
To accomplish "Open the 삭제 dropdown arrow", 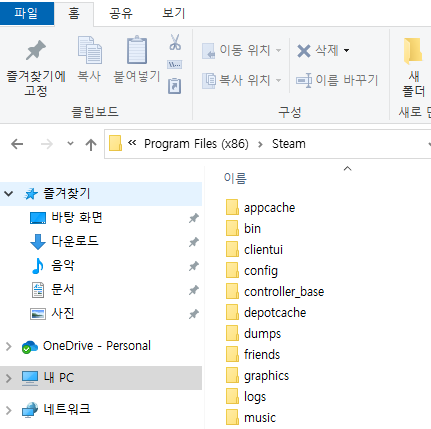I will 347,50.
